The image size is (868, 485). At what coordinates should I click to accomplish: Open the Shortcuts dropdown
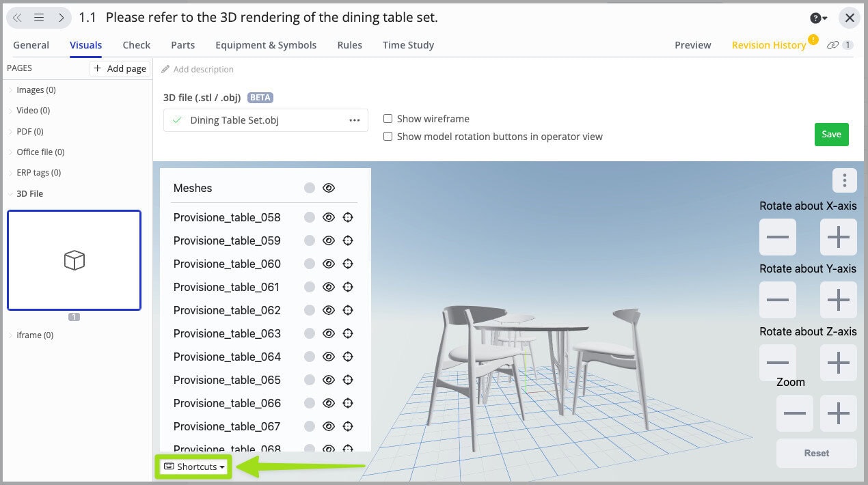(x=193, y=467)
